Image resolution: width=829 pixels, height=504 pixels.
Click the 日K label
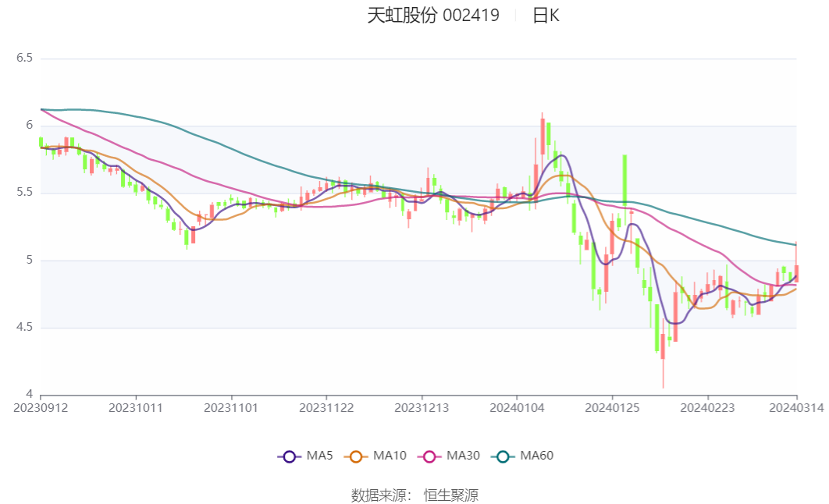546,16
